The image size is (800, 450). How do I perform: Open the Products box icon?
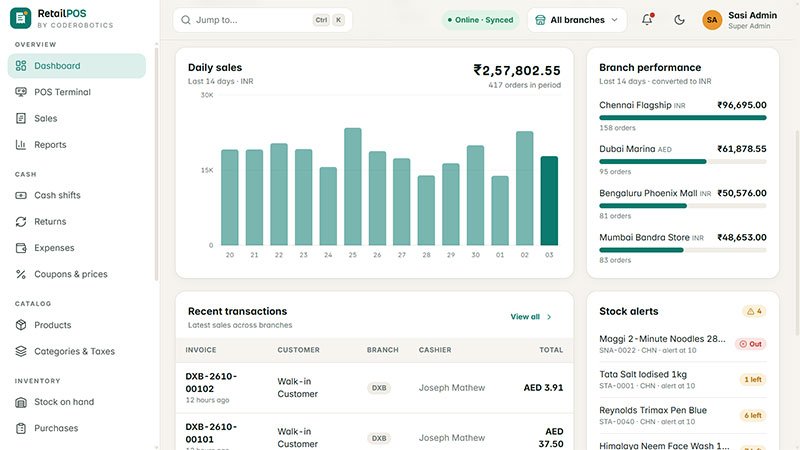[21, 325]
